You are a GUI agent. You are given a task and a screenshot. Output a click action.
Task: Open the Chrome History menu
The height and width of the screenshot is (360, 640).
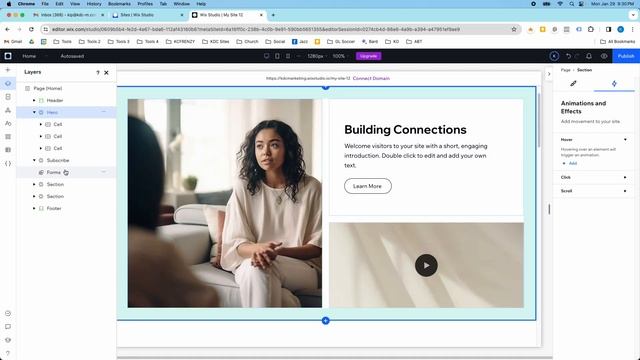tap(94, 4)
